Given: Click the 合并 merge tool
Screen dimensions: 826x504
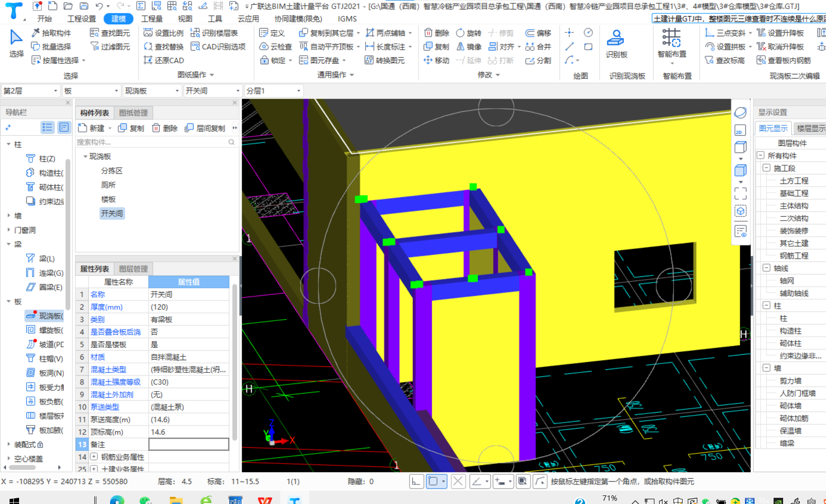Looking at the screenshot, I should coord(538,47).
